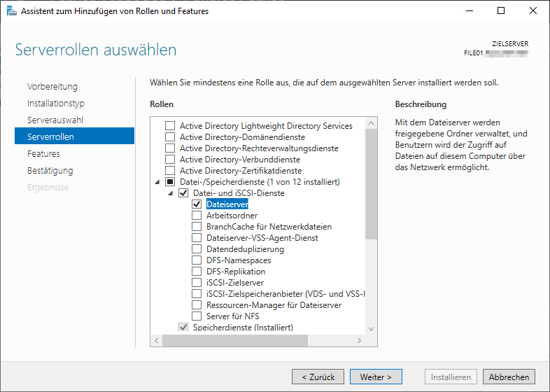Collapse the Datei-/Speicherdienste tree node
The height and width of the screenshot is (392, 550).
tap(157, 182)
